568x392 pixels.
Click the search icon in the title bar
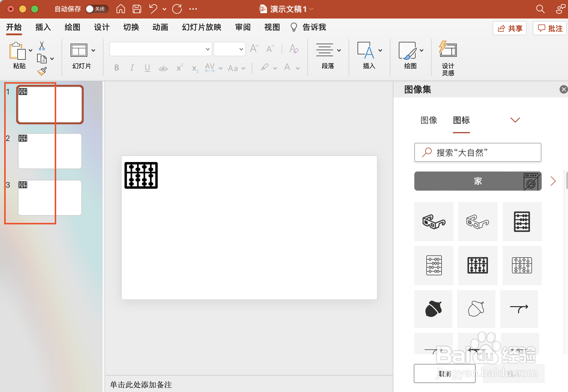(540, 9)
